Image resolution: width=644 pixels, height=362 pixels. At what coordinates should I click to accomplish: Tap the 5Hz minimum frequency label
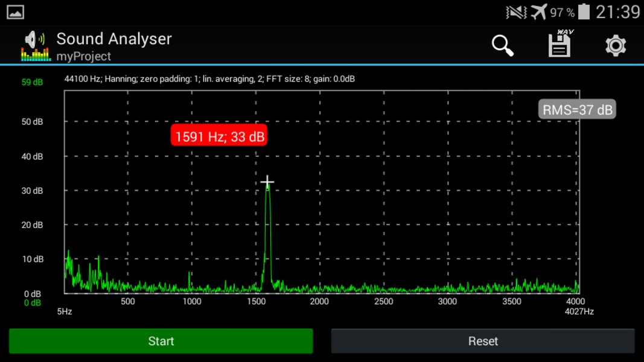pyautogui.click(x=65, y=311)
